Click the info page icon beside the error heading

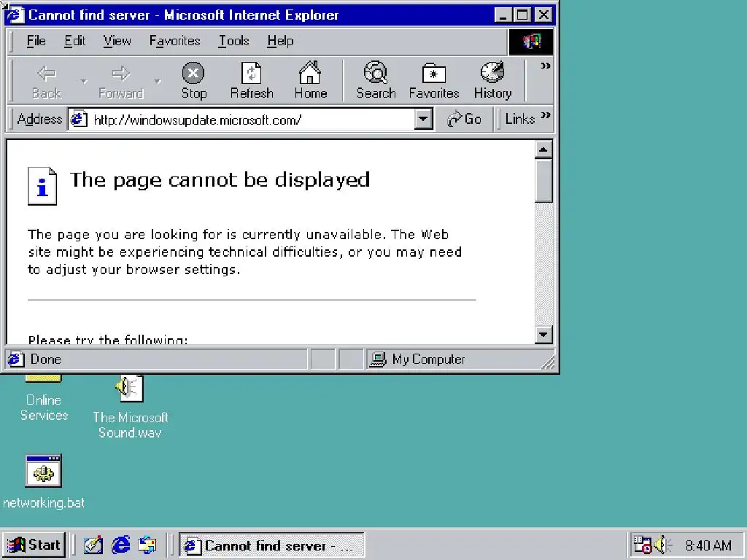tap(42, 186)
